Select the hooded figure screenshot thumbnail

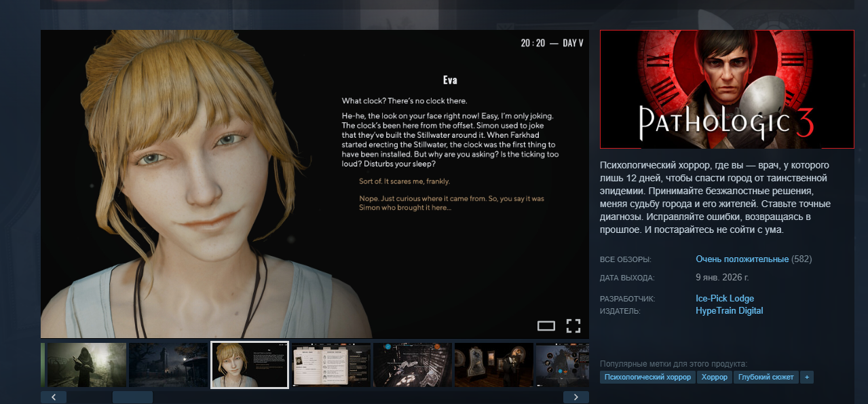pos(86,365)
